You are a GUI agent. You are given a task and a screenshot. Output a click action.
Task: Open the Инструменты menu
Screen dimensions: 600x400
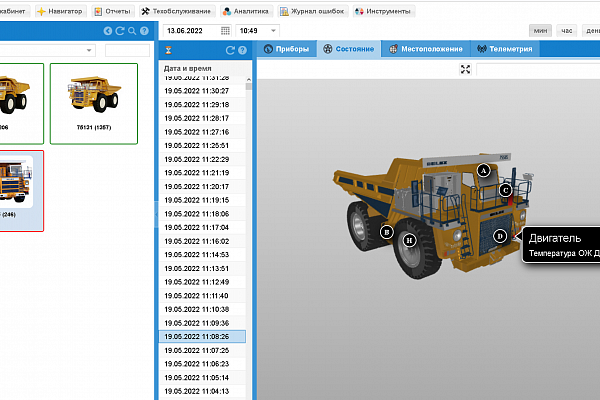click(383, 11)
